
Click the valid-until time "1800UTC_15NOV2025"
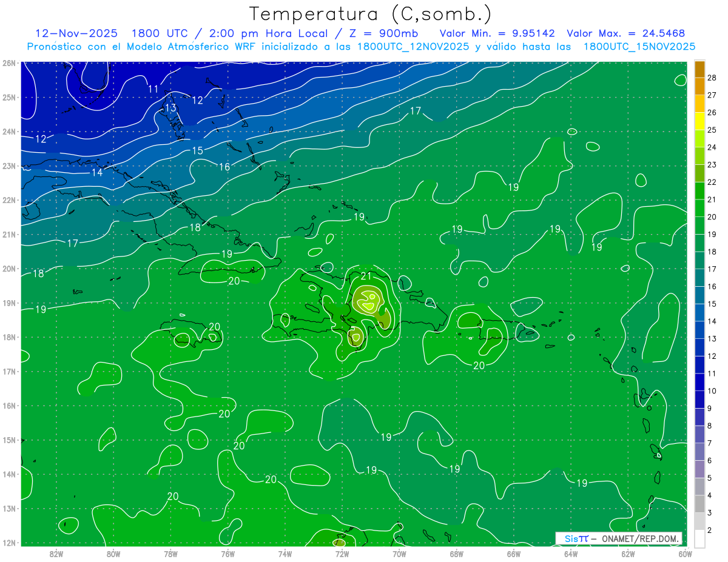pyautogui.click(x=639, y=47)
